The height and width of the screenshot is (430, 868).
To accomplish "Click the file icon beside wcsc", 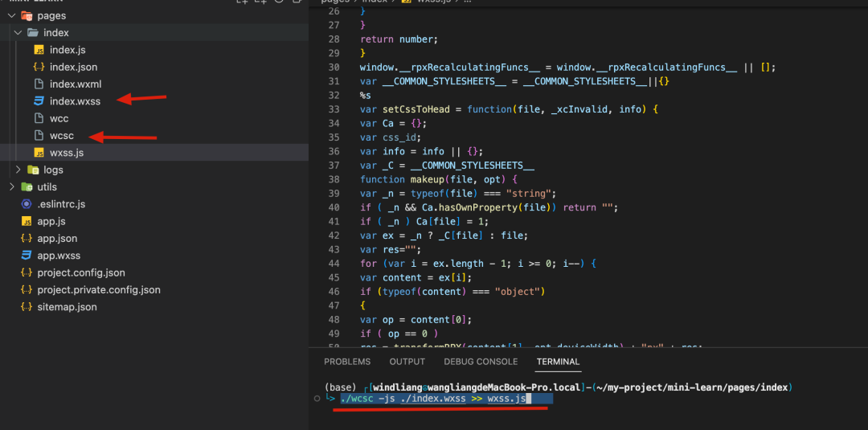I will point(39,136).
